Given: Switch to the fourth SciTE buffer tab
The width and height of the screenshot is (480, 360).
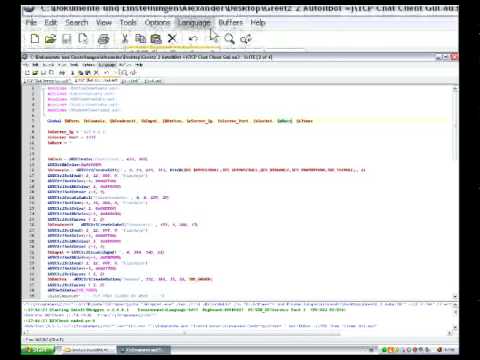Looking at the screenshot, I should click(x=153, y=81).
